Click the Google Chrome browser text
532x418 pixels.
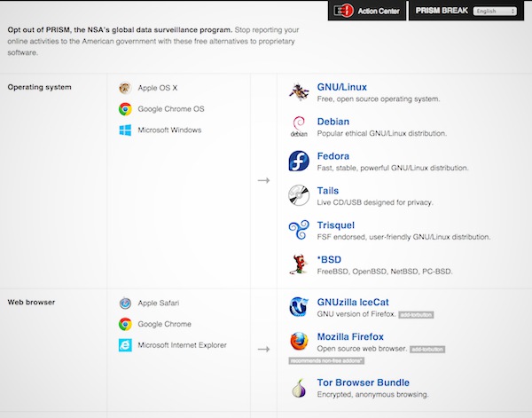tap(164, 324)
